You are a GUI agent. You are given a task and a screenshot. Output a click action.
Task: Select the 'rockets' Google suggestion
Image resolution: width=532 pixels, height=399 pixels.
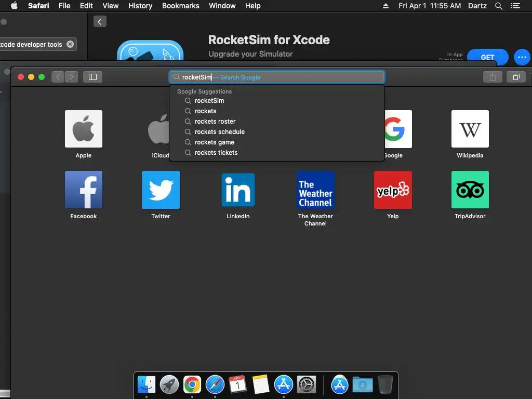tap(277, 111)
